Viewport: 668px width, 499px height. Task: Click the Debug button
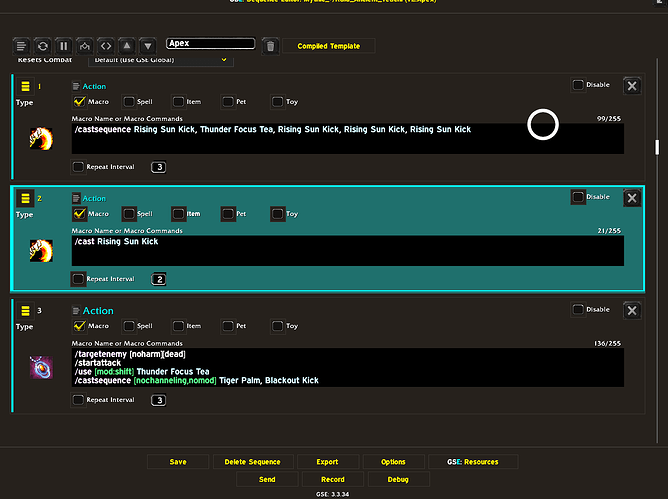398,479
